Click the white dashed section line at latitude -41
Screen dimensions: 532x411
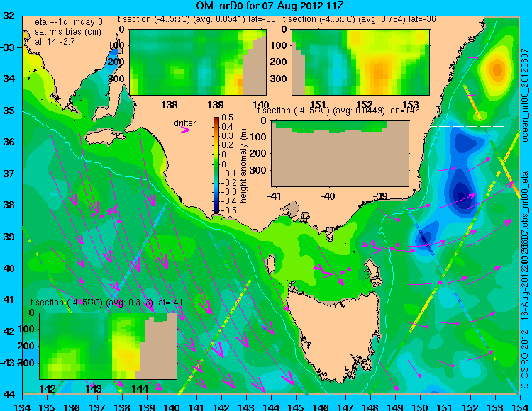click(253, 300)
